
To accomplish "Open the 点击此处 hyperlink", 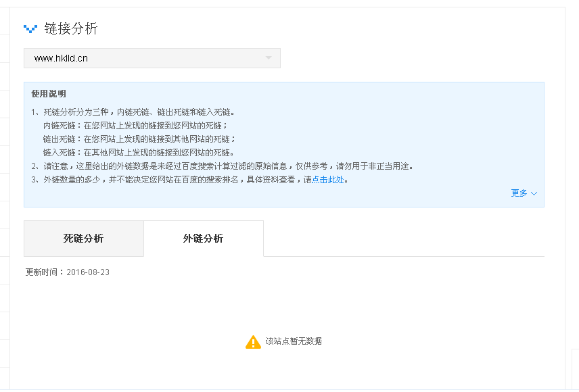I will [x=328, y=180].
